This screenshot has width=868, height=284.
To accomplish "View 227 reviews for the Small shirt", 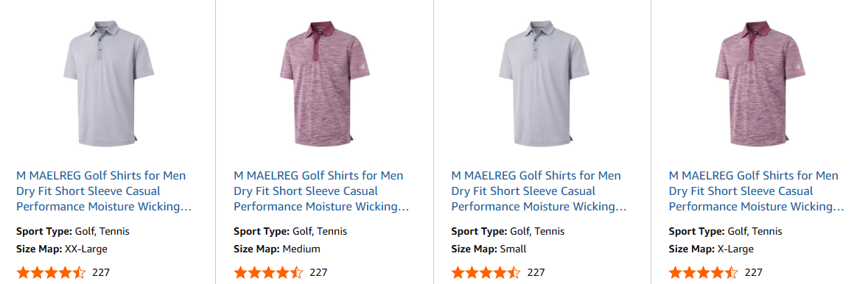I will click(536, 272).
